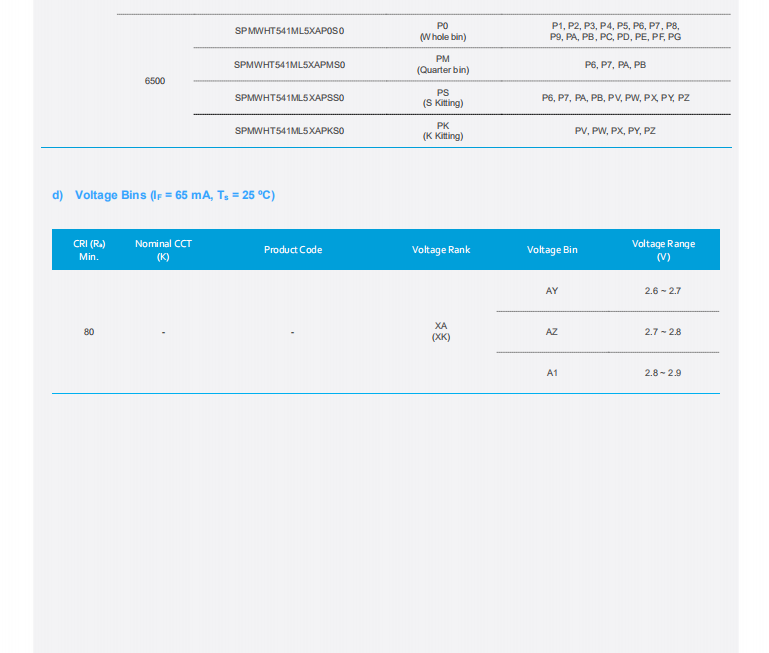
Task: Click the P0 (Whole bin) cell
Action: (443, 31)
